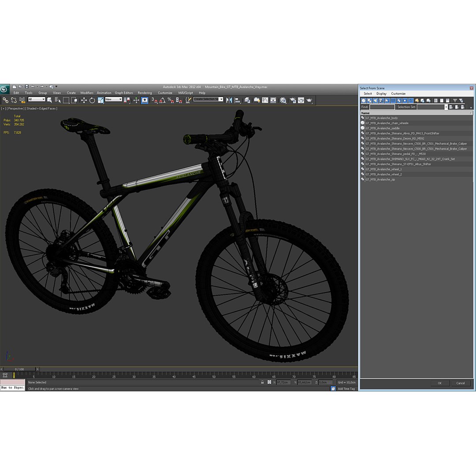
Task: Click the Select Invert icon in Select From Scene
Action: tap(447, 100)
